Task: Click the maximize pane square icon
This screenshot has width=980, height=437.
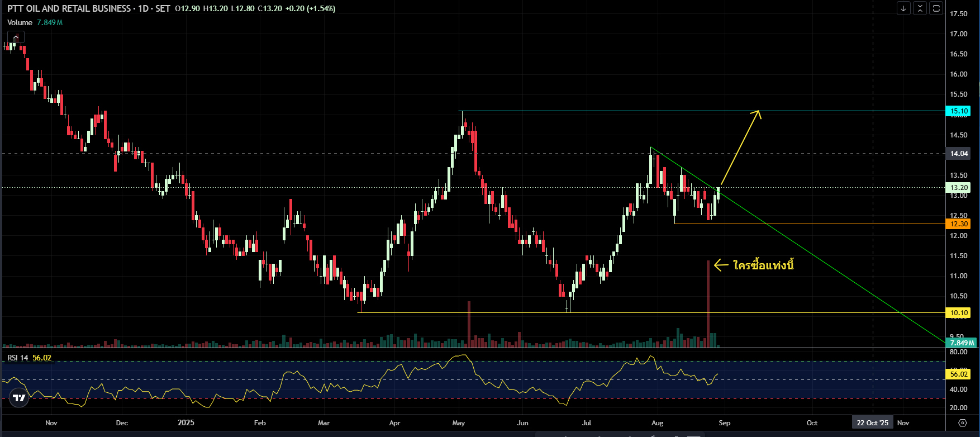Action: pos(936,8)
